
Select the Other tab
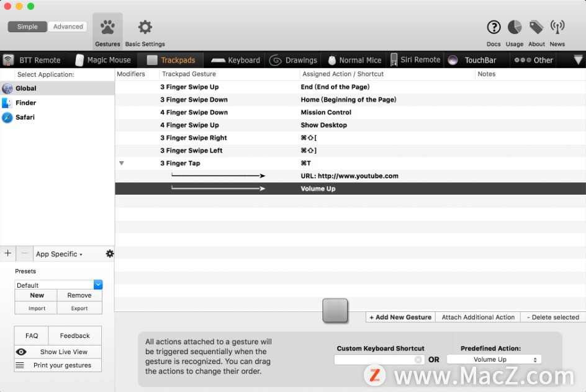tap(533, 60)
